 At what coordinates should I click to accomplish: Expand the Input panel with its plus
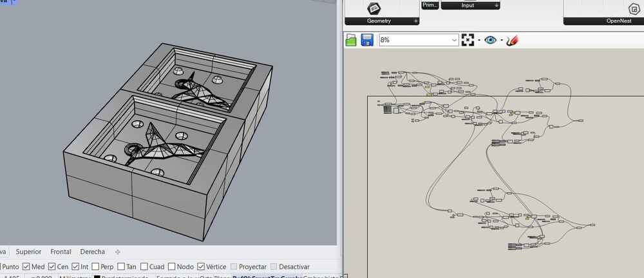click(497, 6)
